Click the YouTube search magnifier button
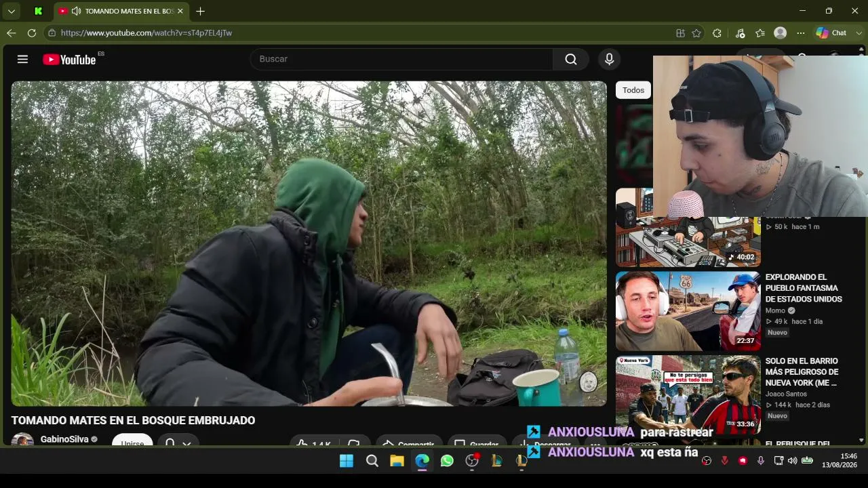 571,59
